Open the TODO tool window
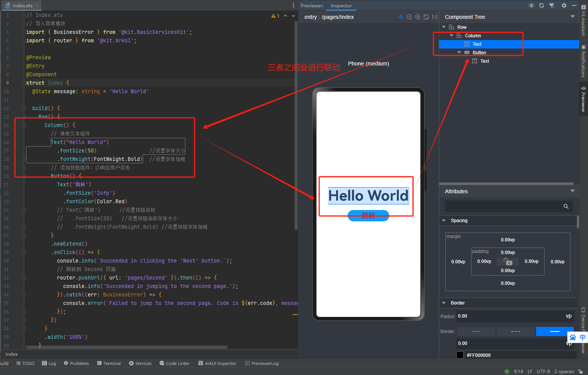This screenshot has width=588, height=375. [x=25, y=363]
